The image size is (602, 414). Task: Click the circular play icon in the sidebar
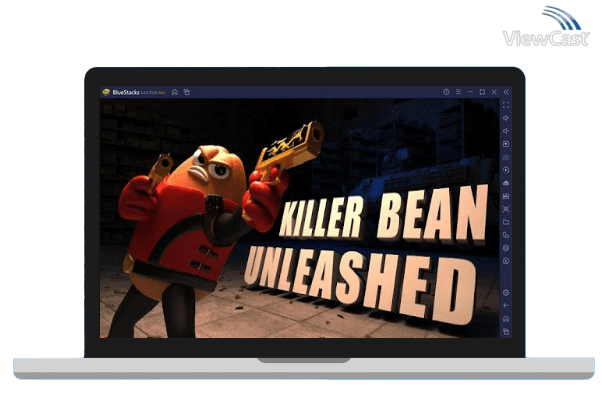[506, 170]
